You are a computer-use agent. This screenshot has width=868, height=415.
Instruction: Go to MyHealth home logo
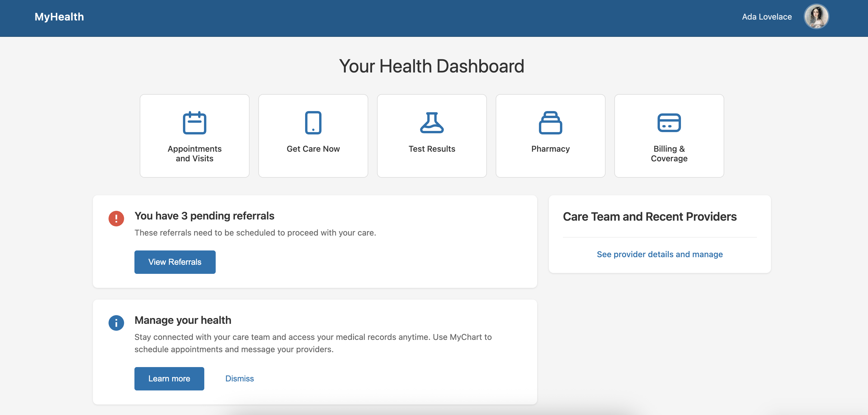(x=59, y=16)
